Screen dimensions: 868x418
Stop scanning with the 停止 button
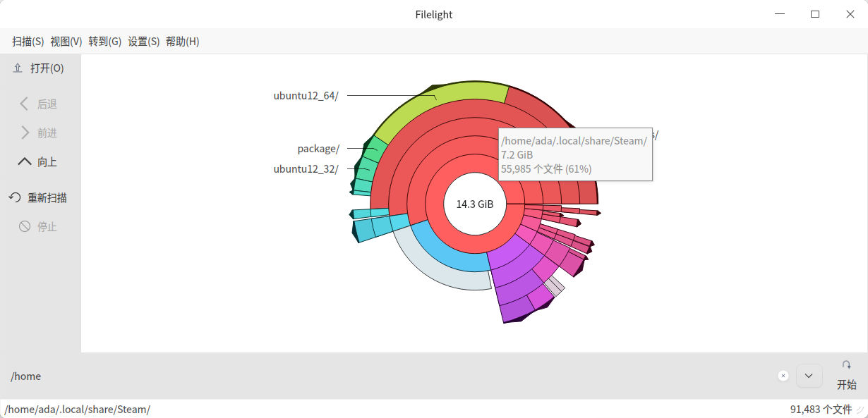(39, 227)
